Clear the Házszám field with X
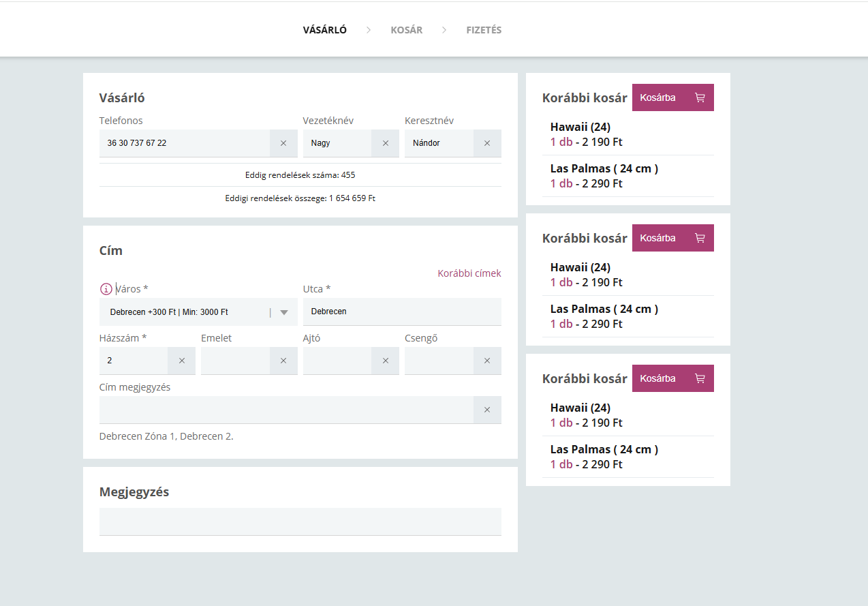Viewport: 868px width, 606px height. [x=181, y=361]
